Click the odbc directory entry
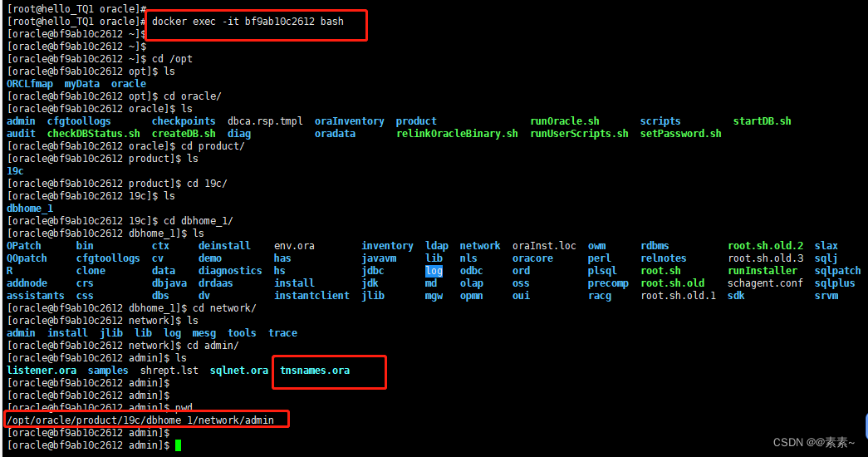868x457 pixels. click(x=472, y=271)
